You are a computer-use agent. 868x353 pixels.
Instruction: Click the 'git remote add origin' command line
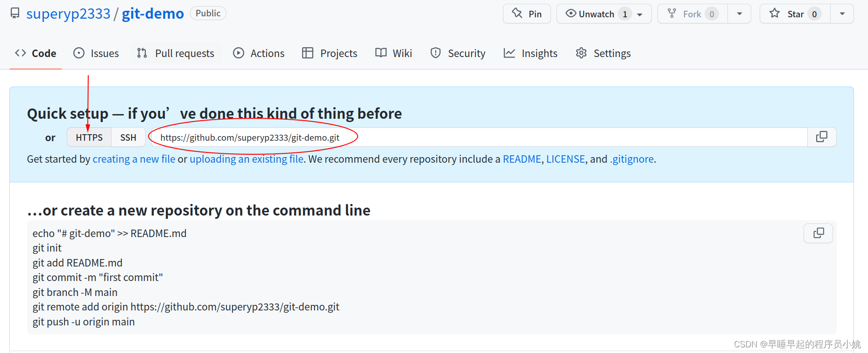tap(186, 307)
